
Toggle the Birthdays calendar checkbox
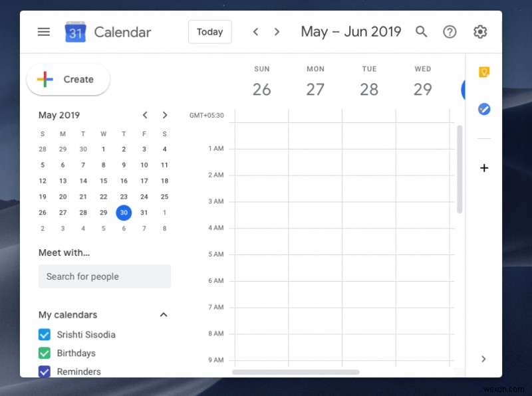click(45, 353)
